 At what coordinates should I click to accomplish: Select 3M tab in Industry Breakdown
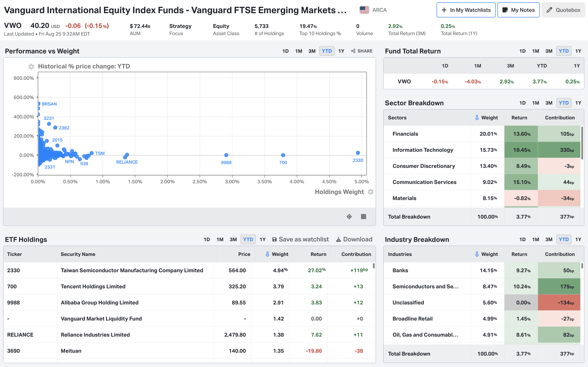click(549, 240)
